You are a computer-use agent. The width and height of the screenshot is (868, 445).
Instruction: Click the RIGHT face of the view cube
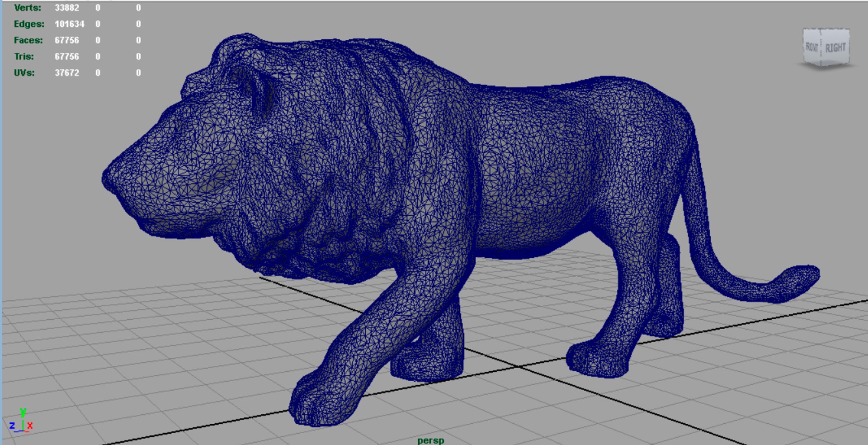click(835, 47)
